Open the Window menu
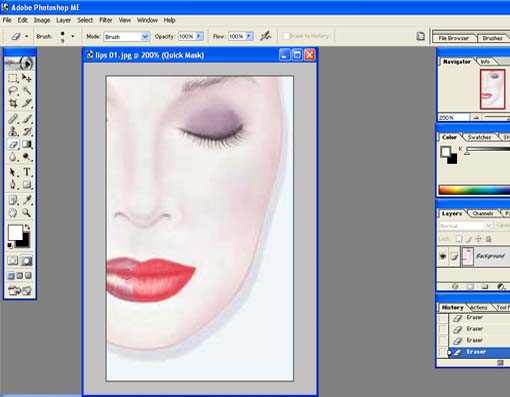 click(x=147, y=20)
